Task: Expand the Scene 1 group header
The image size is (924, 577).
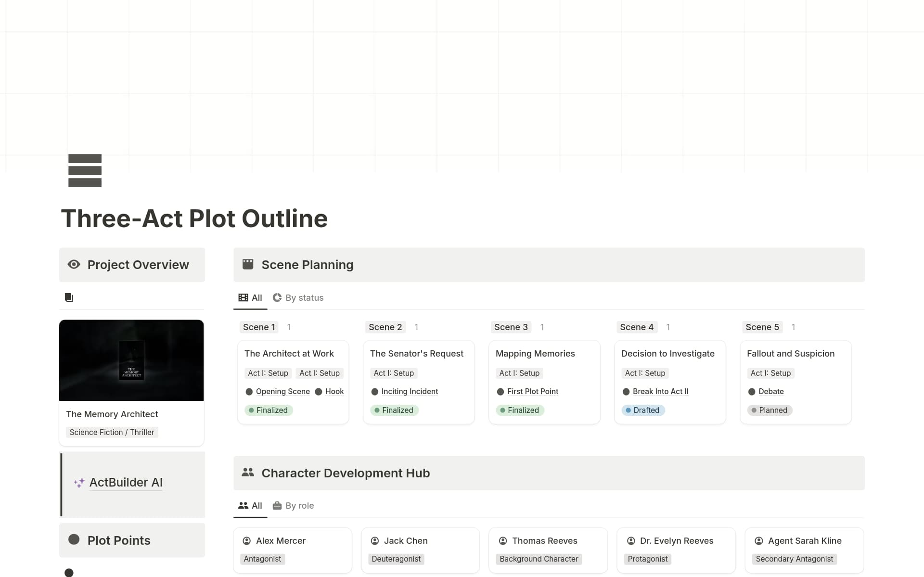Action: pos(258,327)
